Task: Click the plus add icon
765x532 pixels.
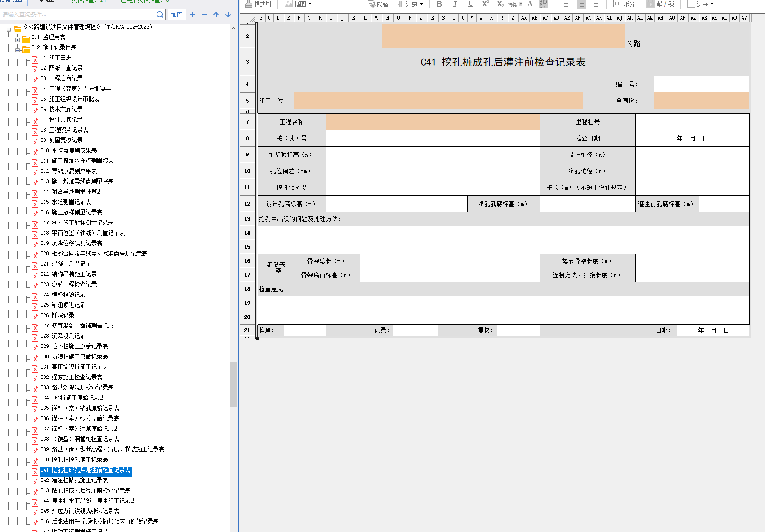Action: [193, 15]
